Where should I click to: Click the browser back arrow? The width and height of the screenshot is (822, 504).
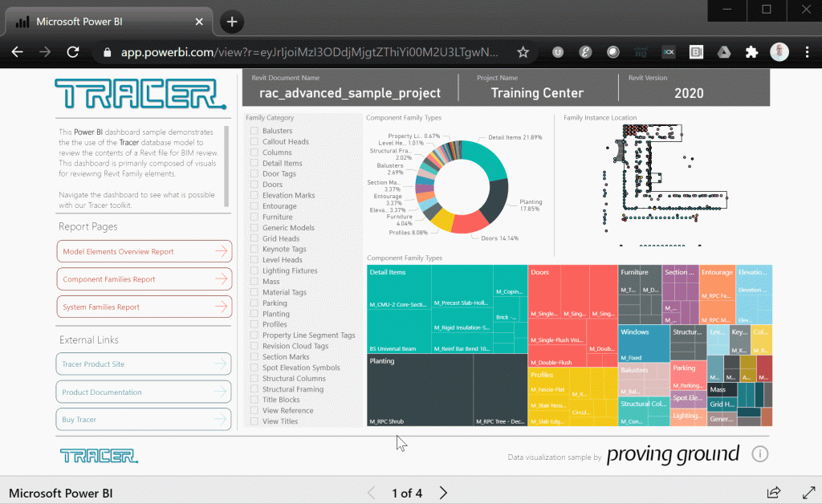coord(18,52)
